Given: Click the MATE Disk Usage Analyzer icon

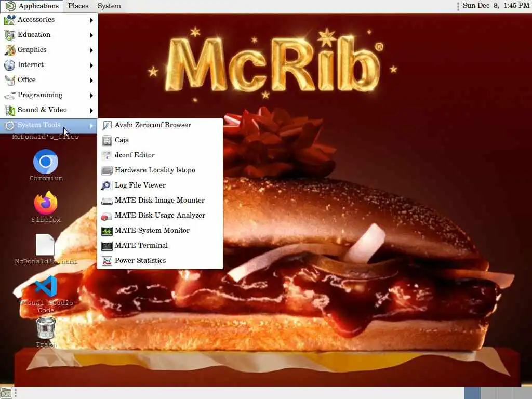Looking at the screenshot, I should point(107,216).
